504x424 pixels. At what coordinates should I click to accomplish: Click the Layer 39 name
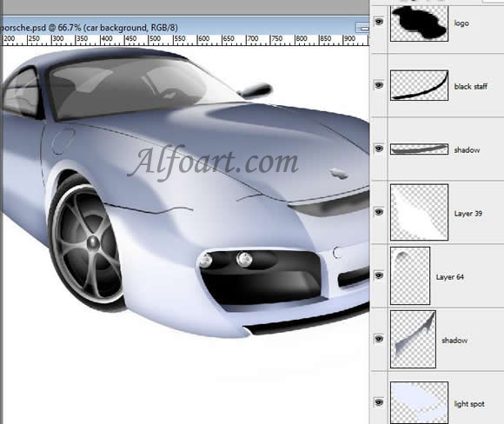pyautogui.click(x=468, y=214)
